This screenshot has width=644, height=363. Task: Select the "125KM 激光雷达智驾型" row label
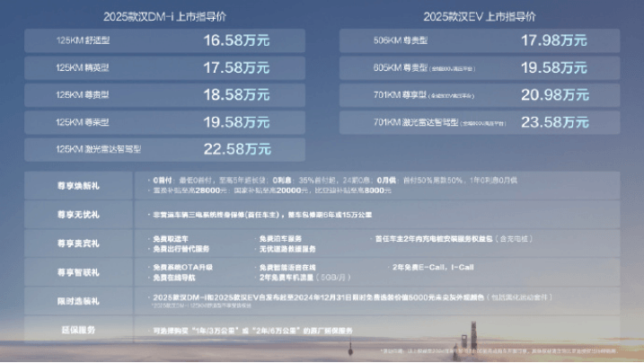(x=99, y=149)
